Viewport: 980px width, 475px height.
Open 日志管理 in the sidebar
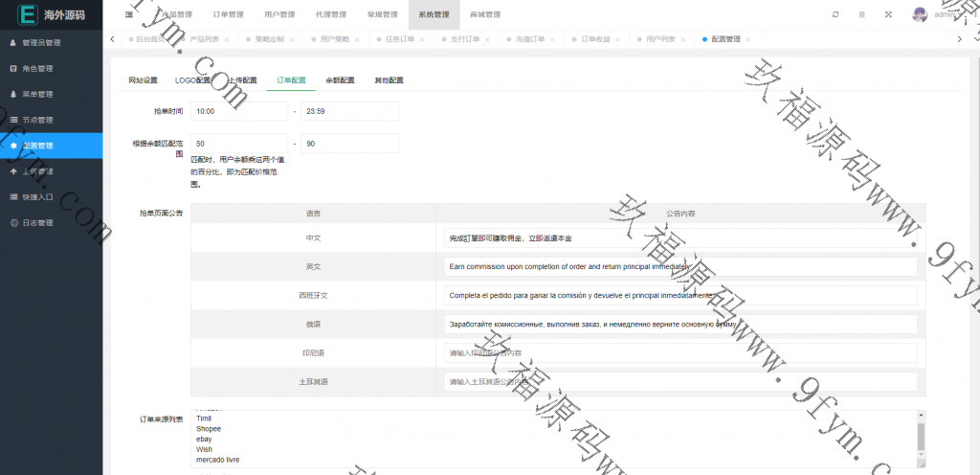37,223
